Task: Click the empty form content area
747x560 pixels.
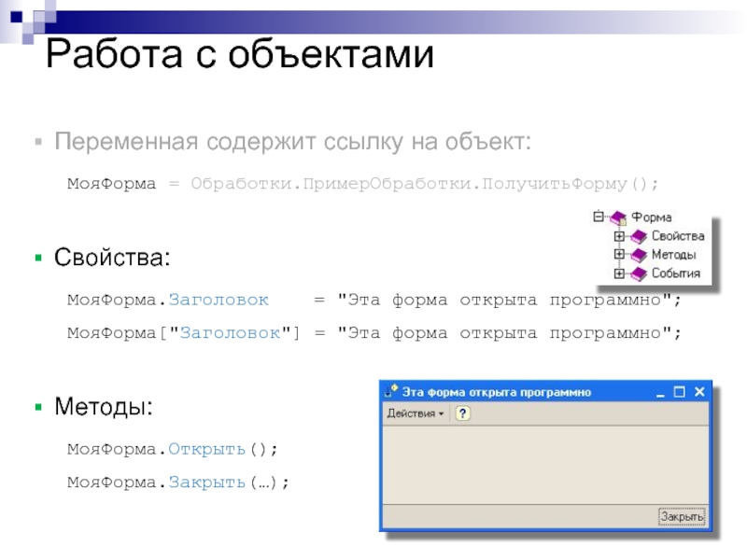Action: [545, 465]
